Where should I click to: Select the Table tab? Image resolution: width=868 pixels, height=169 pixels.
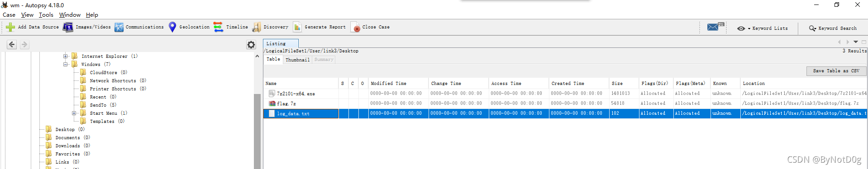273,59
